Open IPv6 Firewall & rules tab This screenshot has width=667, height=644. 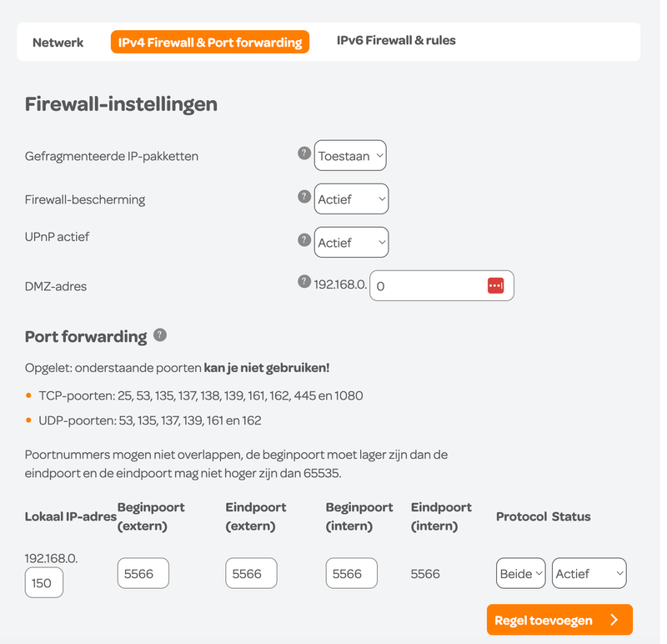(396, 40)
